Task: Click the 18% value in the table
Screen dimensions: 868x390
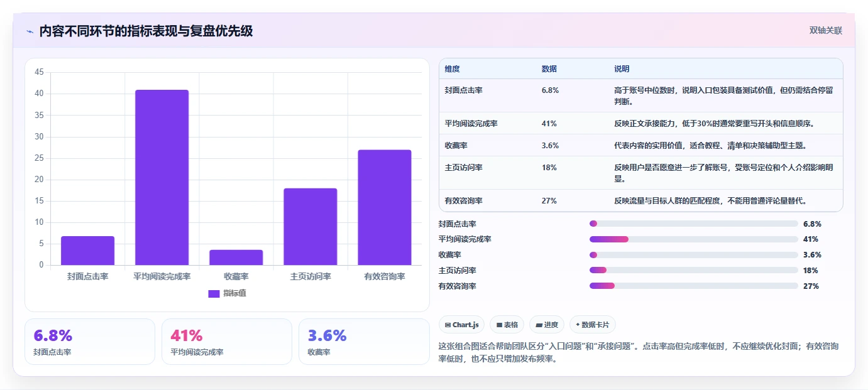Action: [549, 168]
